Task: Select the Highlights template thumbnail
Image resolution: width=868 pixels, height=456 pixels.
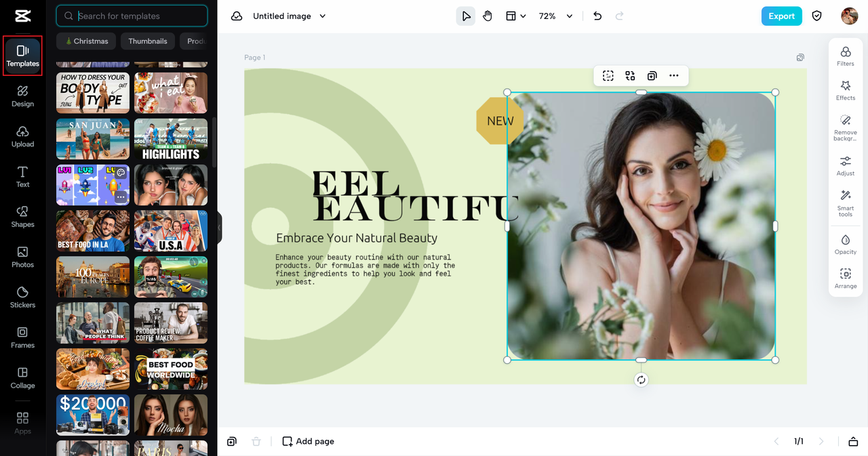Action: pos(171,139)
